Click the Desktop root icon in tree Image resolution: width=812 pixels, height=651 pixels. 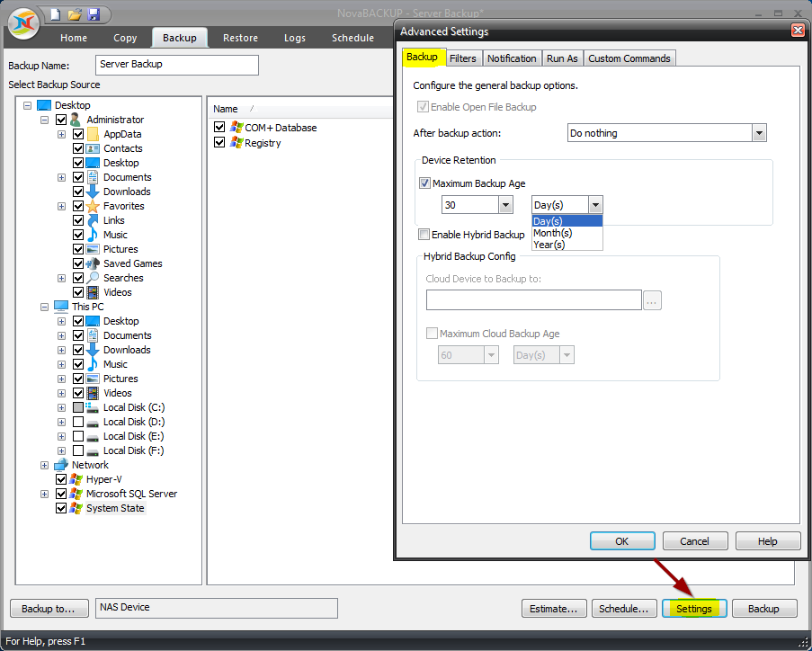coord(44,105)
